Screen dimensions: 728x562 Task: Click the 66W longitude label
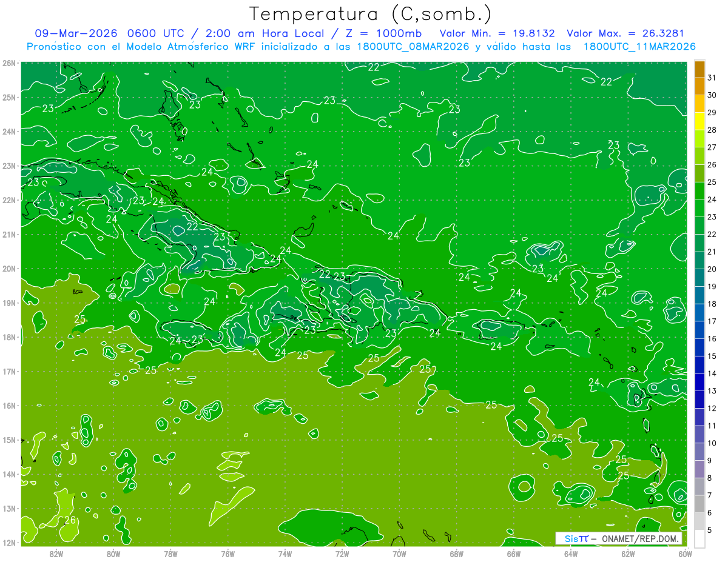[513, 553]
